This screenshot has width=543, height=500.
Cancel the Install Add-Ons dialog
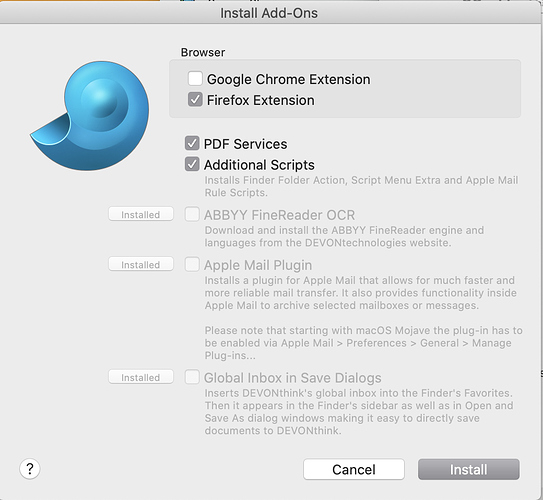coord(354,470)
